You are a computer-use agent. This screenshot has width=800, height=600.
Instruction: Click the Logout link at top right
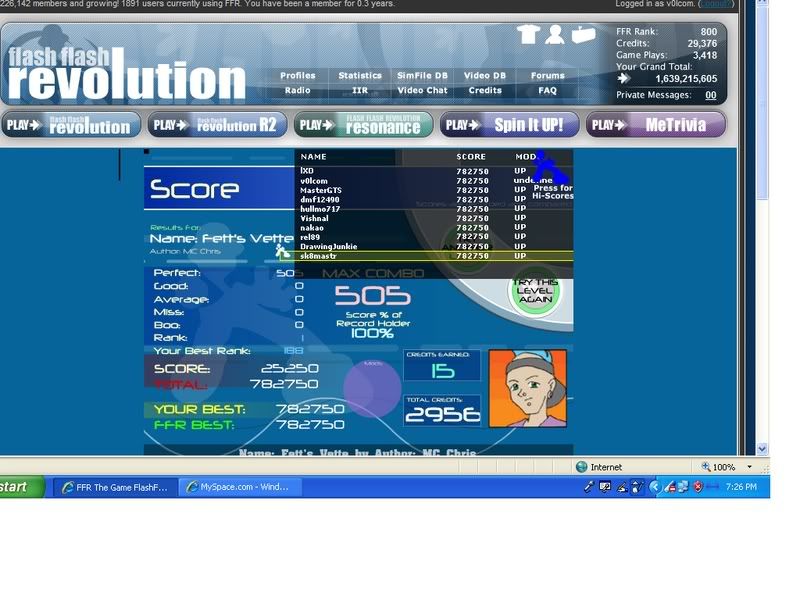coord(715,4)
